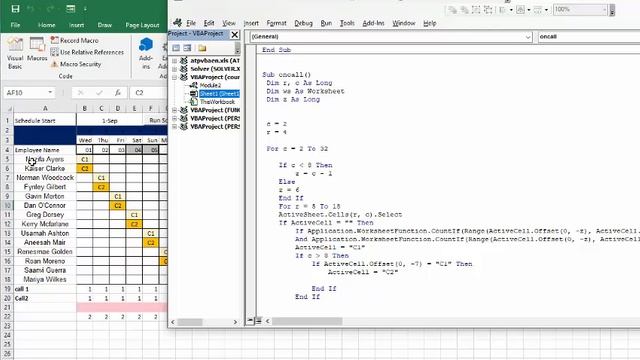Open the VBA Help menu

tap(429, 23)
